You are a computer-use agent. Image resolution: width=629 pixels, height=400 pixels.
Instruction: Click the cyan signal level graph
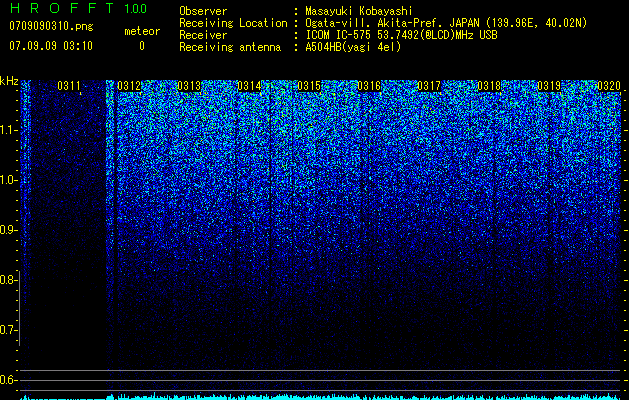click(321, 397)
